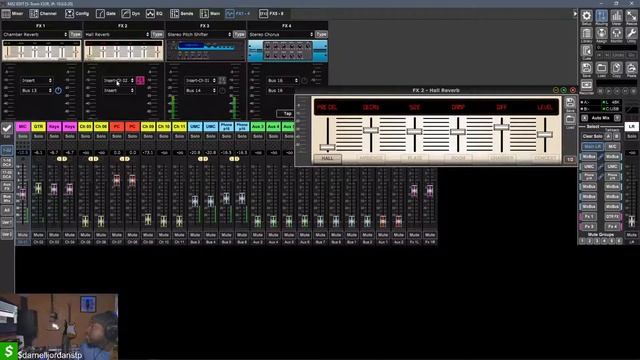The width and height of the screenshot is (640, 360).
Task: Switch to the Channel tab
Action: 43,13
